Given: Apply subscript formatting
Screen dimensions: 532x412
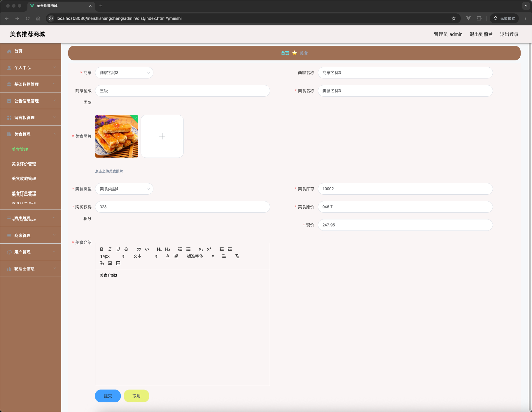Looking at the screenshot, I should click(x=201, y=249).
